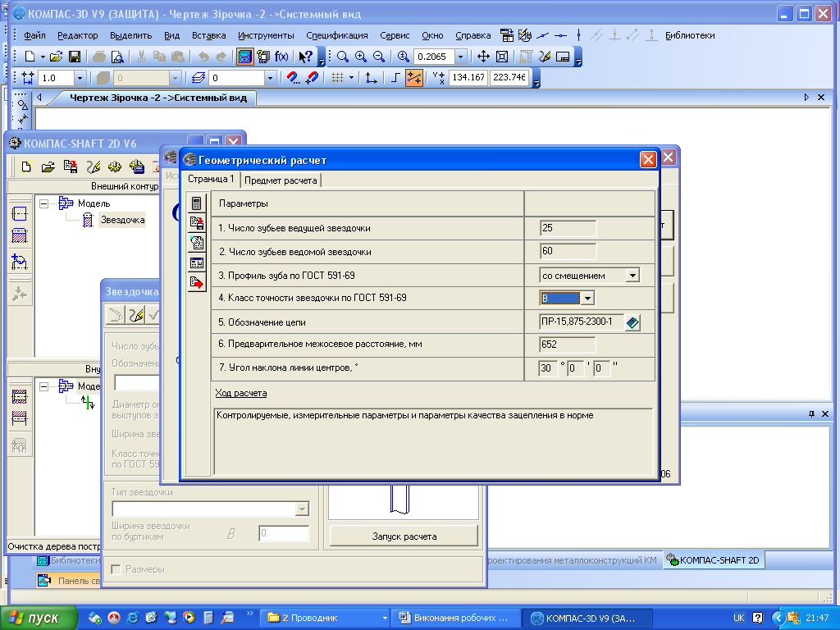
Task: Click the Show all fit-view icon
Action: pos(502,57)
